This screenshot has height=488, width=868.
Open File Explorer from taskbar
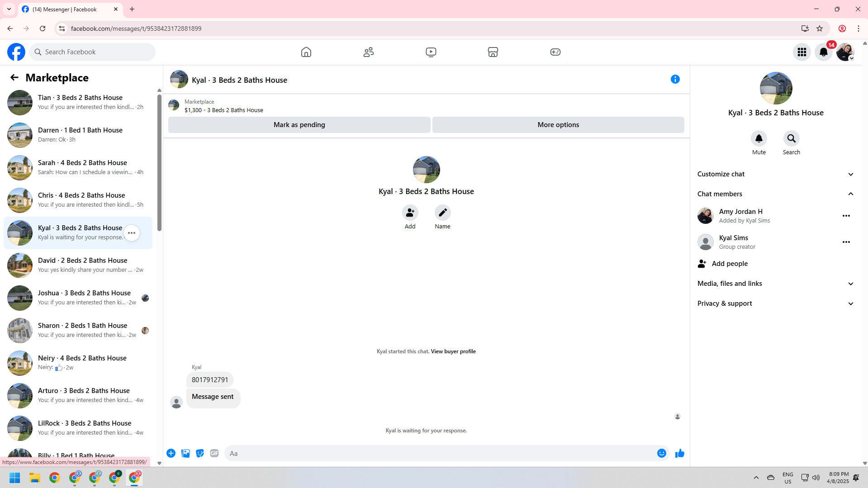35,478
